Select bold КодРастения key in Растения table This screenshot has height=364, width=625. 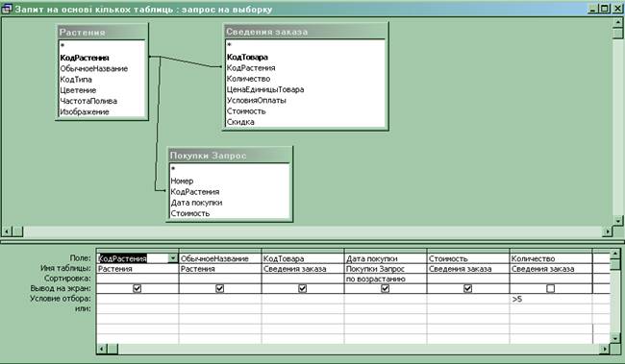(85, 58)
